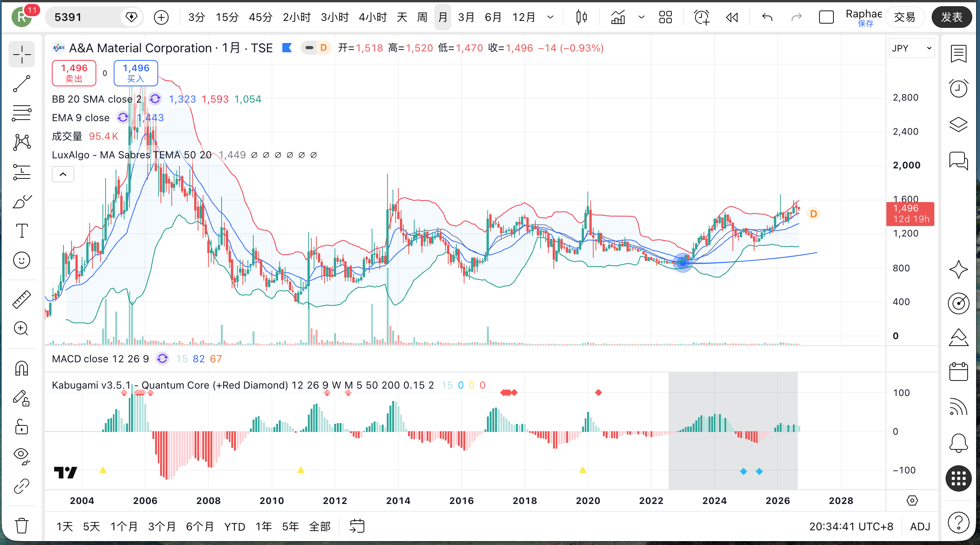Viewport: 980px width, 545px height.
Task: Open the alerts clock icon
Action: (x=958, y=88)
